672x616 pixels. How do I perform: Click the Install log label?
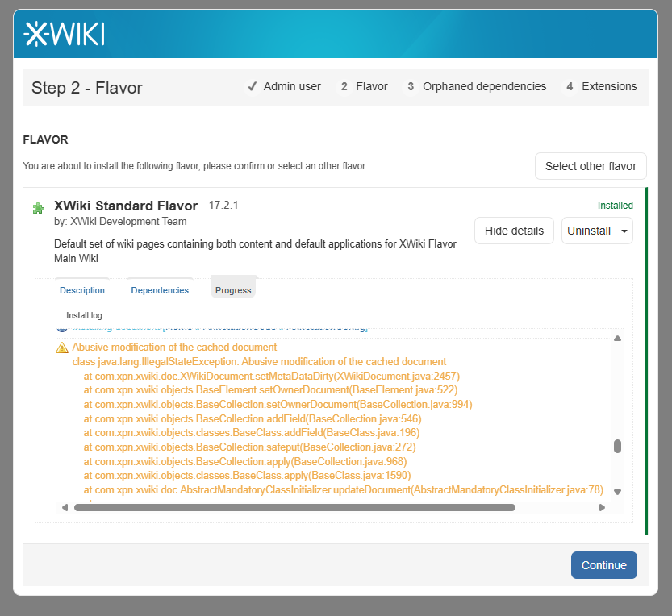pos(84,316)
